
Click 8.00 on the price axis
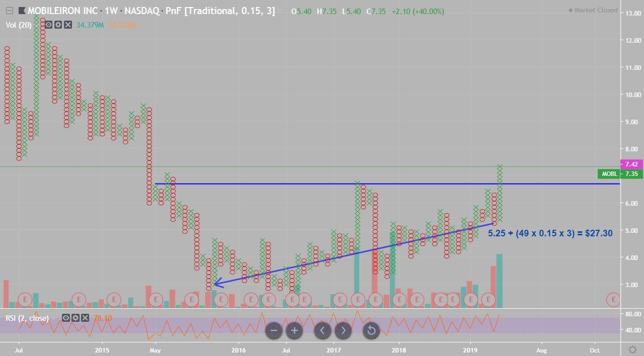tap(631, 149)
